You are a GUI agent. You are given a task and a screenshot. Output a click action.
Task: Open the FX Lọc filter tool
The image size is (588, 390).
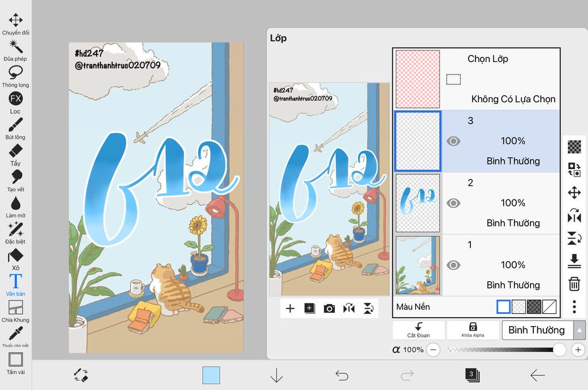(16, 102)
